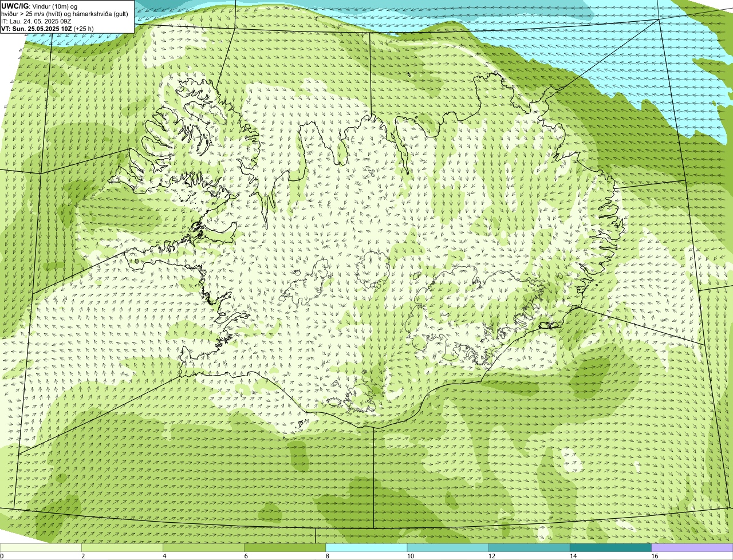Click the legend scale label "12"
733x560 pixels.
click(x=492, y=556)
